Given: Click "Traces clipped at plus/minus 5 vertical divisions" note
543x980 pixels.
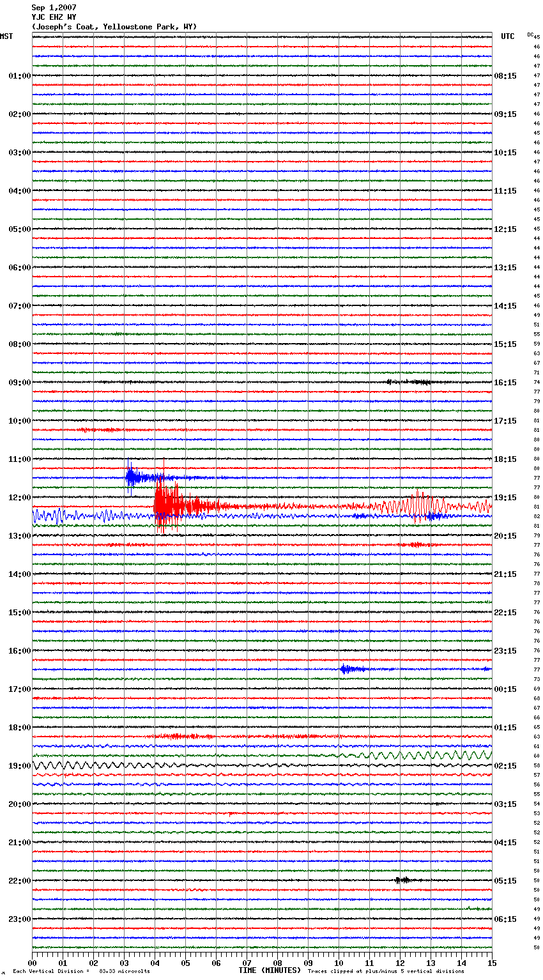Looking at the screenshot, I should (x=386, y=972).
